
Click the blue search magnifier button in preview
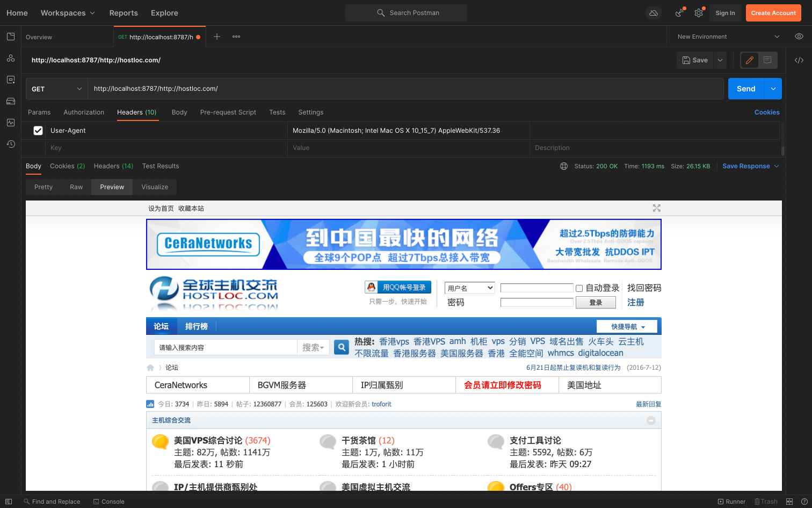pyautogui.click(x=342, y=347)
